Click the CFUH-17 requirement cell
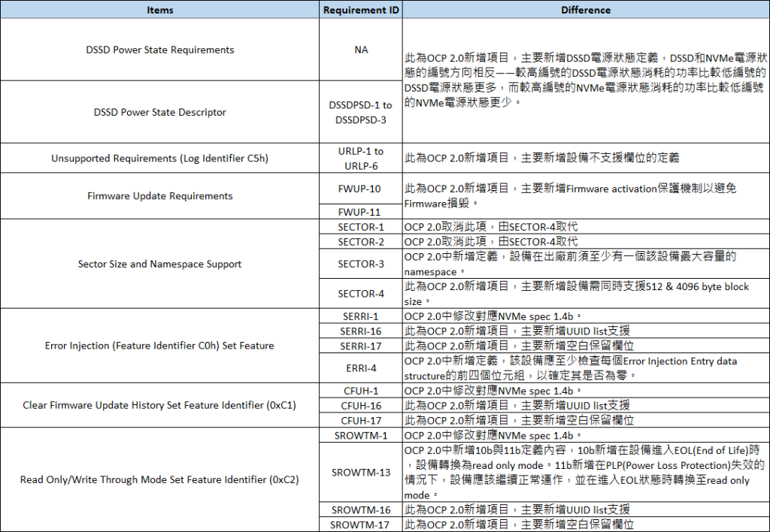Screen dimensions: 770x532 coord(361,420)
